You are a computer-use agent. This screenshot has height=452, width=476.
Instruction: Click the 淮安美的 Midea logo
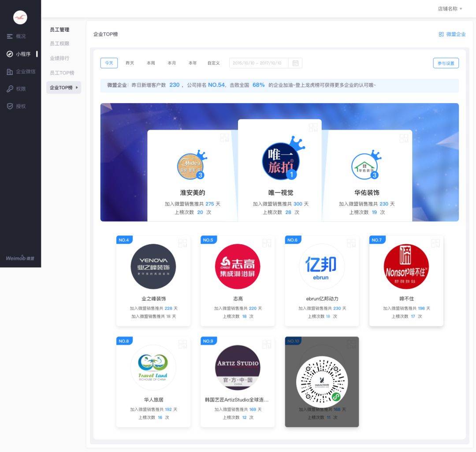pyautogui.click(x=190, y=166)
